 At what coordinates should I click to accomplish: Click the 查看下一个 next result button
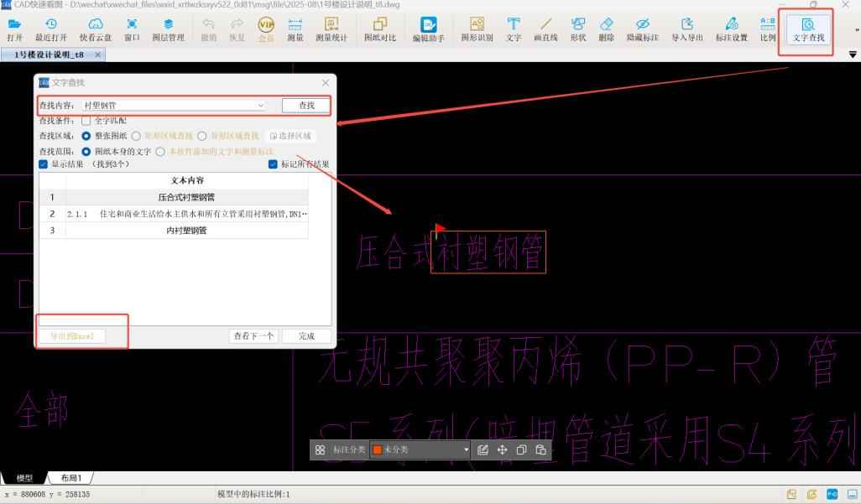click(x=252, y=335)
